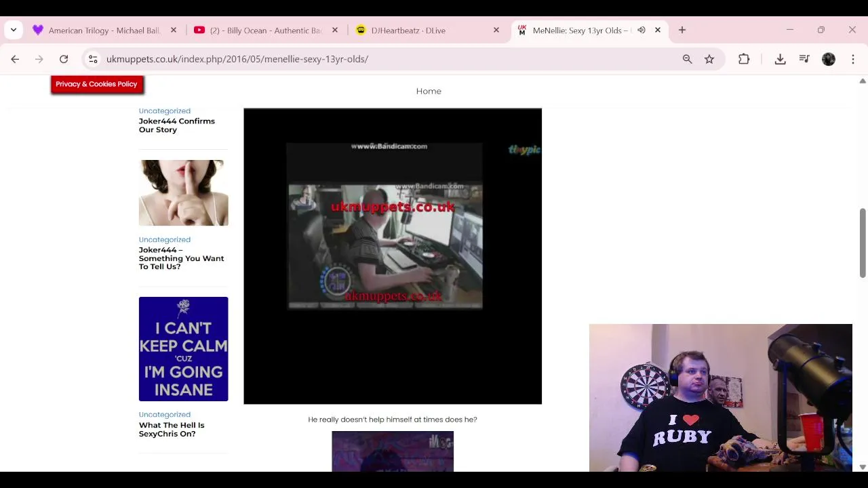Open Uncategorized category above Something You Want
Viewport: 868px width, 488px height.
pyautogui.click(x=164, y=239)
